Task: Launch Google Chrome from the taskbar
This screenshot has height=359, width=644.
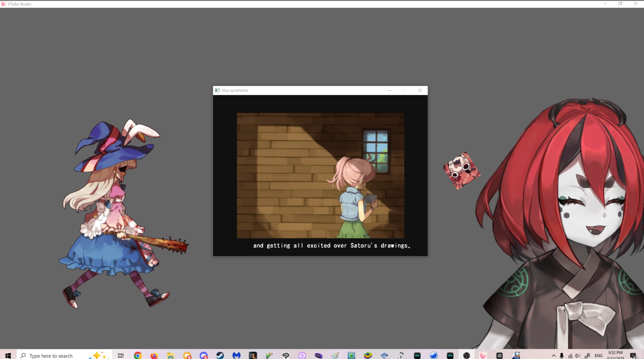Action: point(138,355)
